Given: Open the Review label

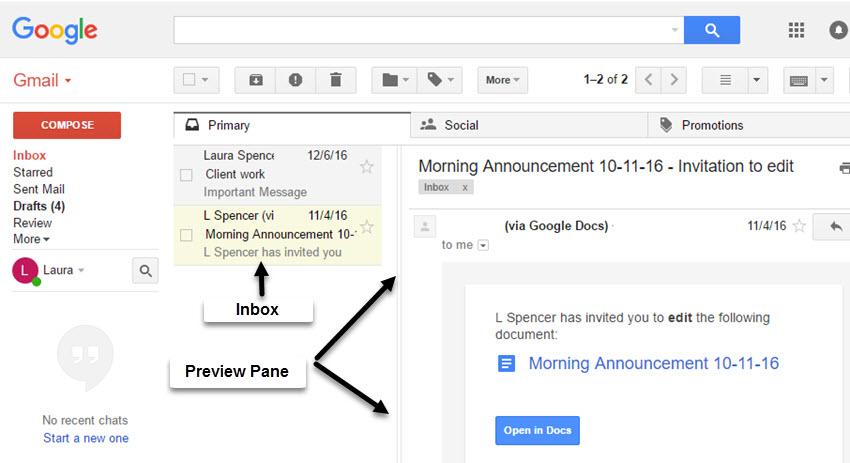Looking at the screenshot, I should click(33, 223).
